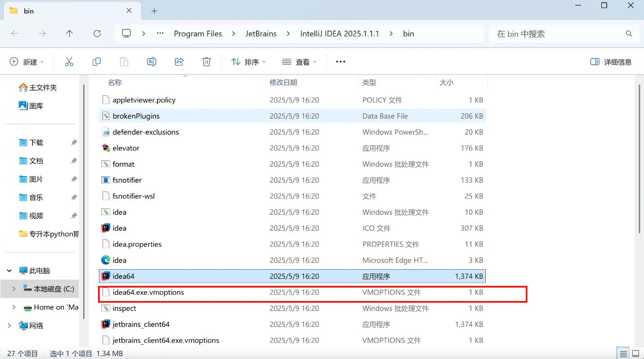The image size is (644, 359).
Task: Select the fsnotifier application icon
Action: click(x=106, y=180)
